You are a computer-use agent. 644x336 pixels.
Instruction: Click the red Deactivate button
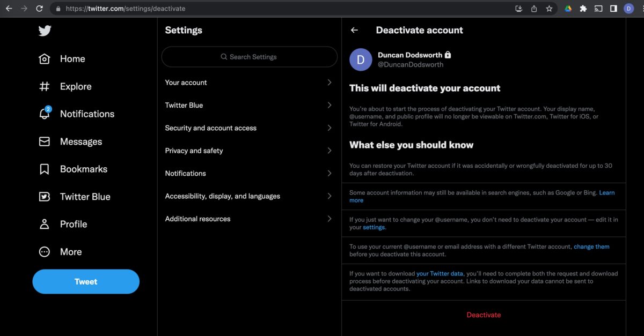[x=484, y=315]
